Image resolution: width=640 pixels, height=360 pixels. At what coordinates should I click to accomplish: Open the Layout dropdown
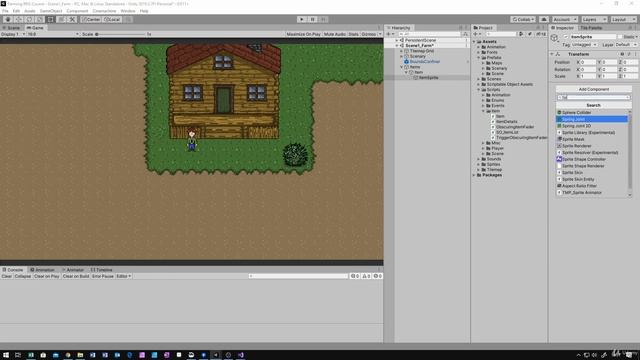[623, 19]
